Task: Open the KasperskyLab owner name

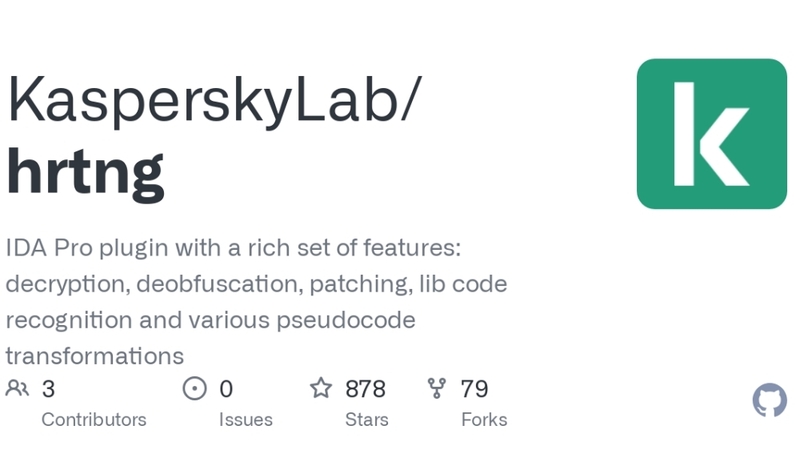Action: [x=214, y=101]
